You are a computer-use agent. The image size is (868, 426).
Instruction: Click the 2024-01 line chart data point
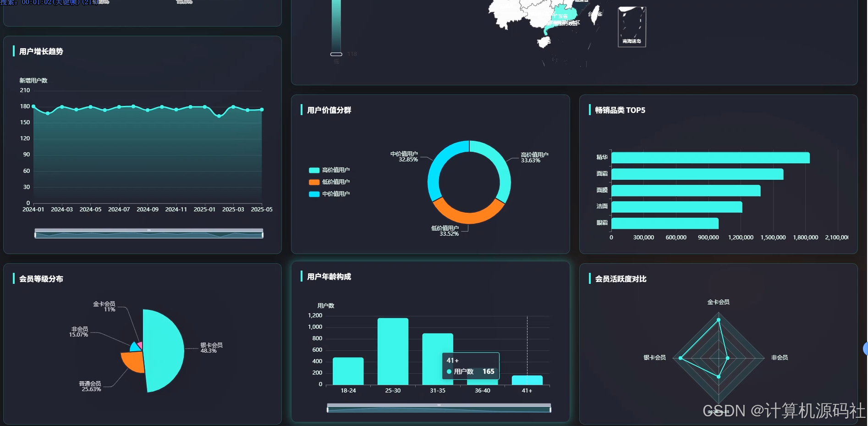[x=33, y=106]
